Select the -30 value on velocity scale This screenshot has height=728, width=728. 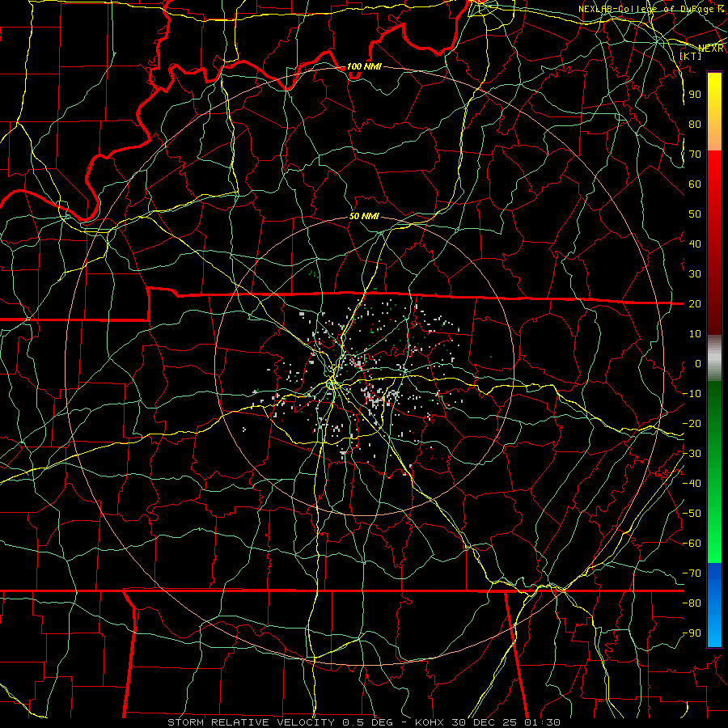[x=692, y=454]
